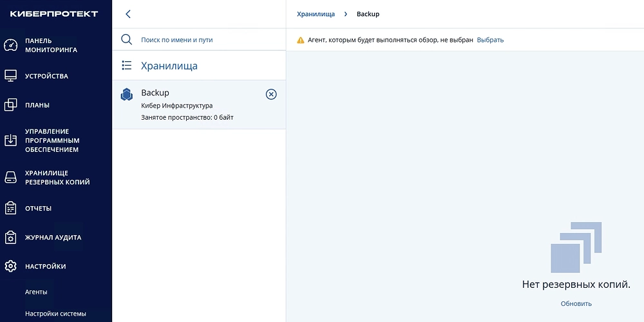The width and height of the screenshot is (644, 322).
Task: Click the Киберпротект logo
Action: (54, 14)
